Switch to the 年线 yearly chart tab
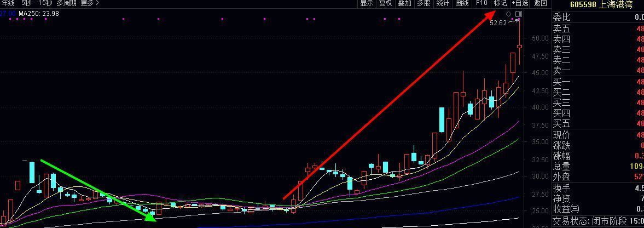644x228 pixels. click(8, 3)
